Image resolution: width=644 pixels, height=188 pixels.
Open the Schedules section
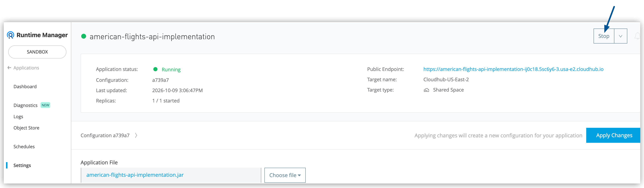24,147
